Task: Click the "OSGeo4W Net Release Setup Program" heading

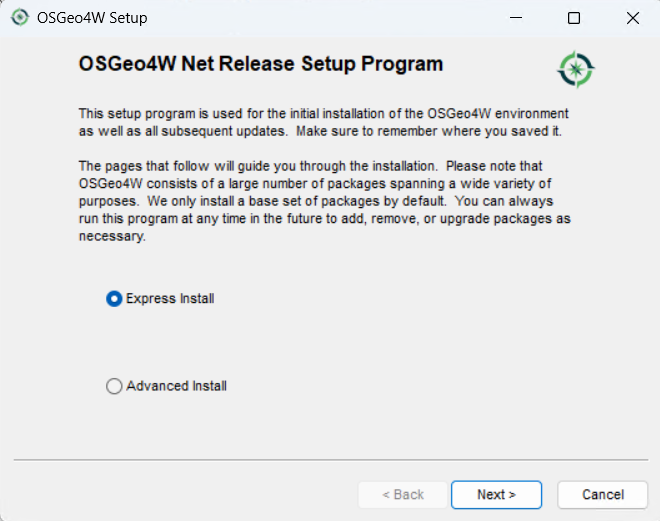Action: pos(260,65)
